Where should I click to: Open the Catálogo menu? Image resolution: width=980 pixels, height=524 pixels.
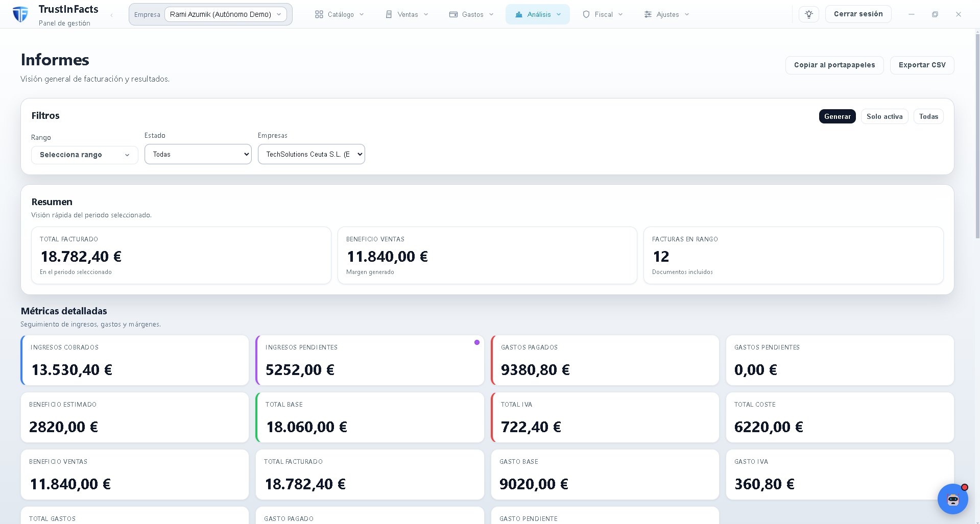[x=340, y=14]
